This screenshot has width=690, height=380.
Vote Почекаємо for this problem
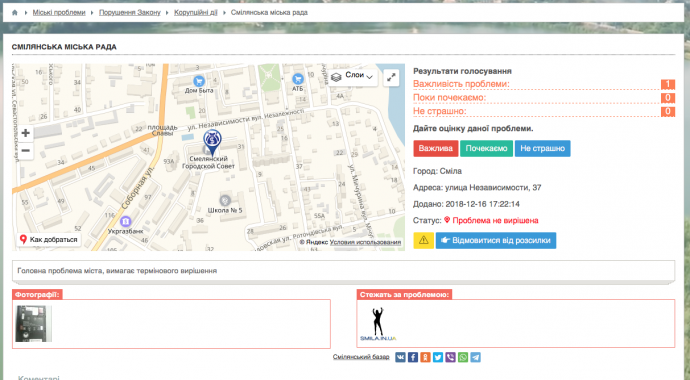(x=486, y=149)
